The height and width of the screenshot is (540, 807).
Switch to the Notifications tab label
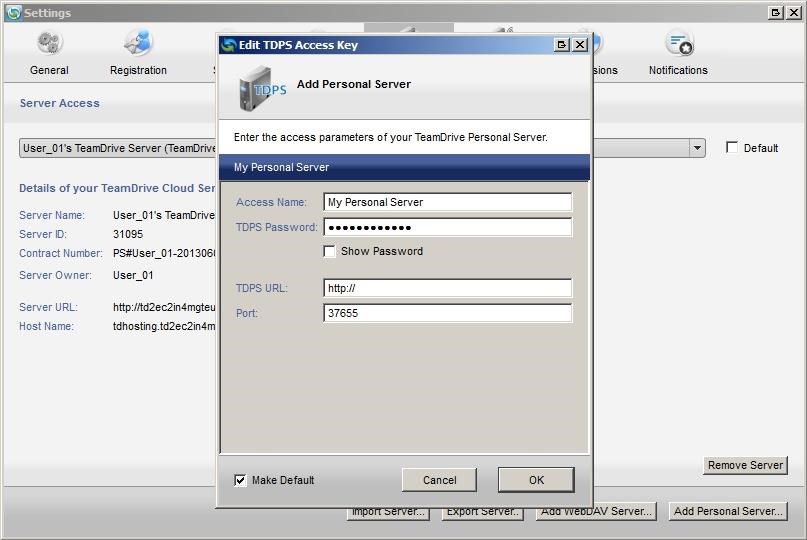click(x=678, y=70)
